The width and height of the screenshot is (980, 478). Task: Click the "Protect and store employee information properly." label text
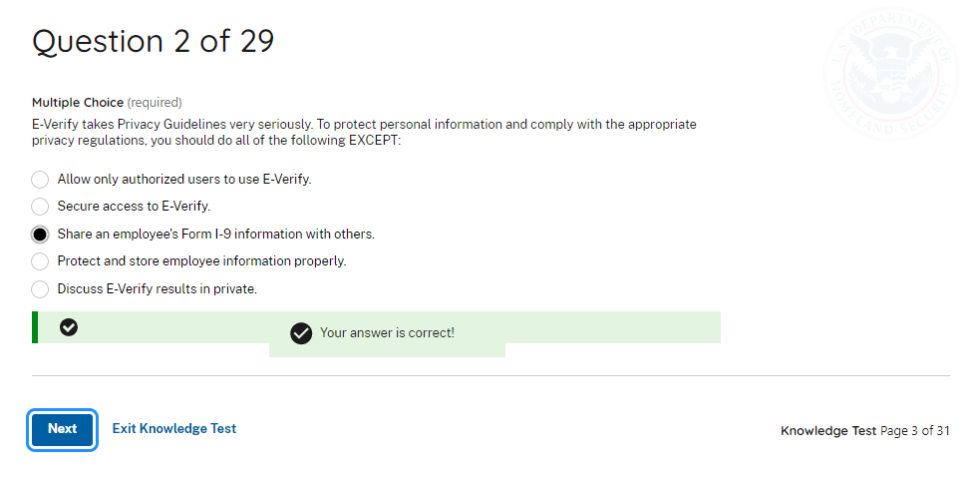tap(201, 261)
